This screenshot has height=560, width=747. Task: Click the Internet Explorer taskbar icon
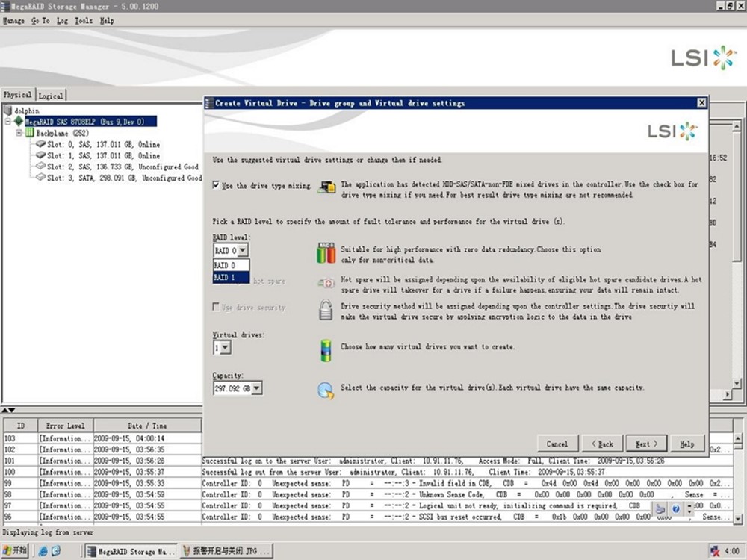[44, 551]
